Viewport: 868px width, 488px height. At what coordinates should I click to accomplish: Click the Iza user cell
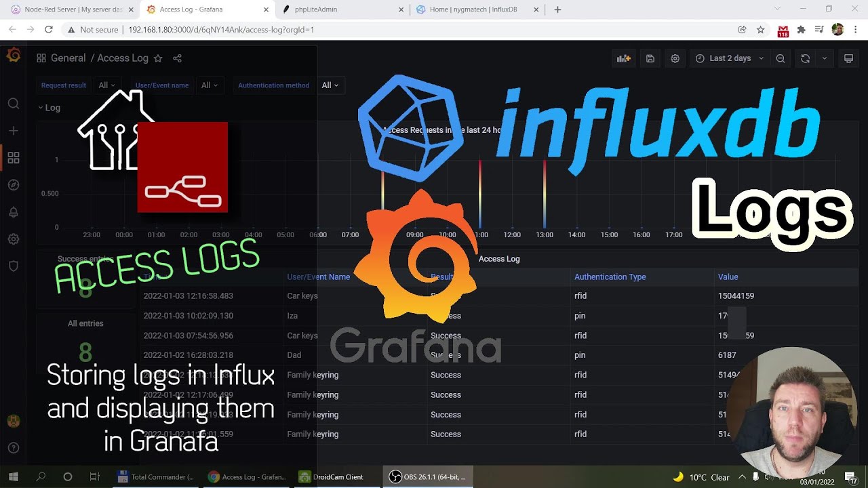point(292,316)
